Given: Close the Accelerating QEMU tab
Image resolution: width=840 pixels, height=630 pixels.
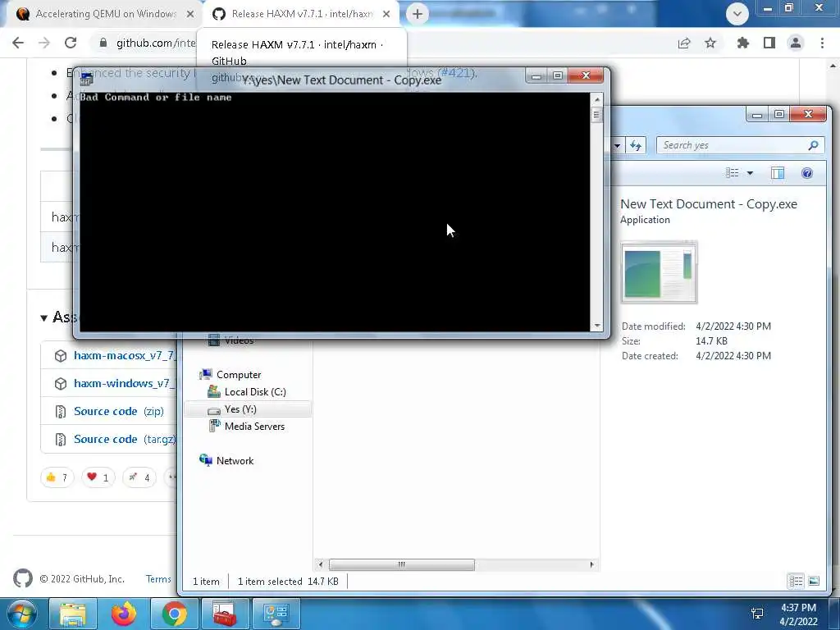Looking at the screenshot, I should [x=190, y=14].
